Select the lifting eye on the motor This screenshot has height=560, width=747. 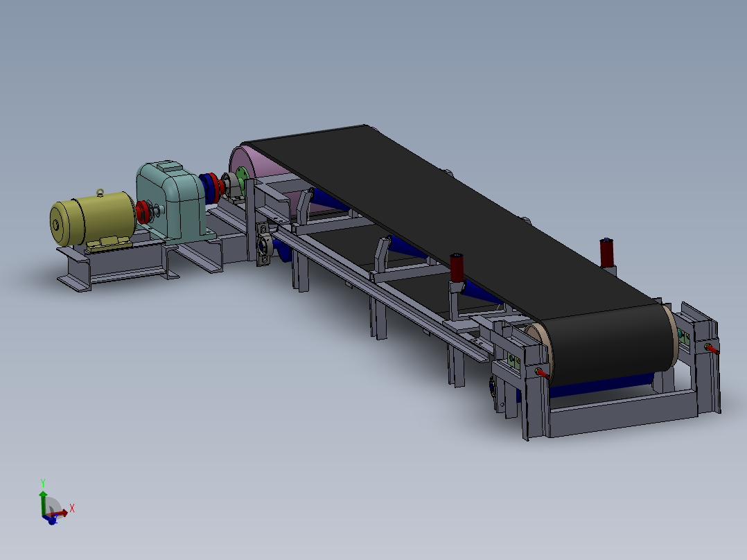click(100, 193)
